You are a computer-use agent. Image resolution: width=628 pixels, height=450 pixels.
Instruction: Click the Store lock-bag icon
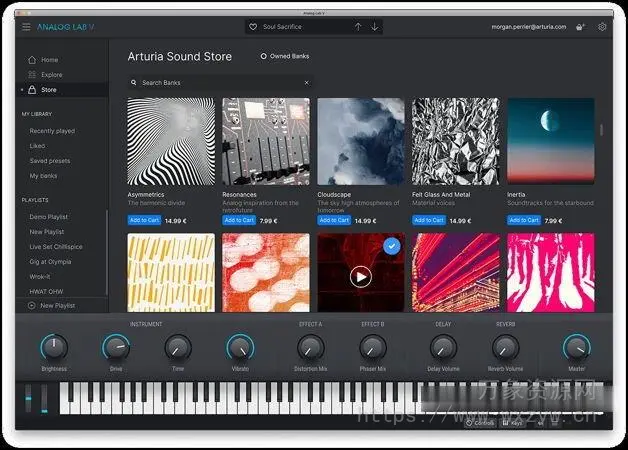(32, 90)
